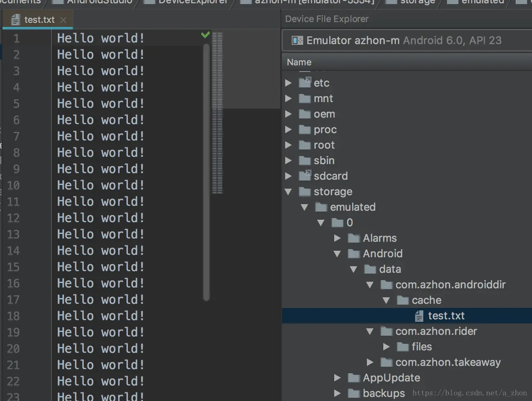This screenshot has width=532, height=401.
Task: Collapse the data folder
Action: [353, 269]
